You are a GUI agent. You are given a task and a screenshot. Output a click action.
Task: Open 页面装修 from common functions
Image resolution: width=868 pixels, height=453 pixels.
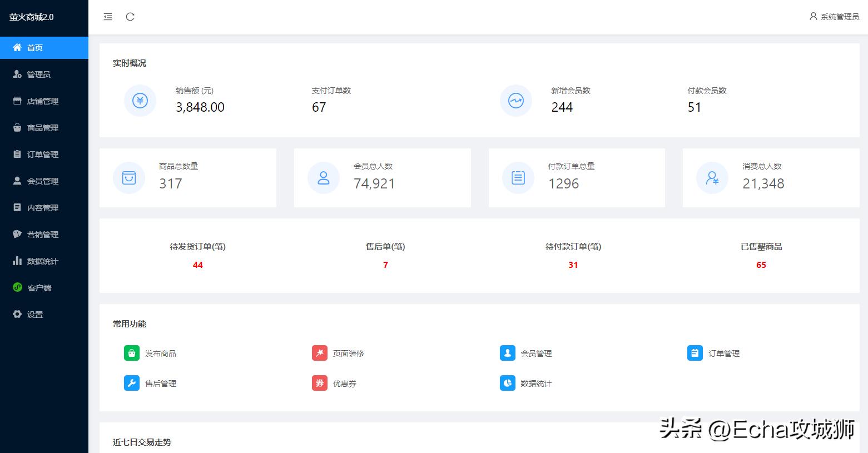319,353
